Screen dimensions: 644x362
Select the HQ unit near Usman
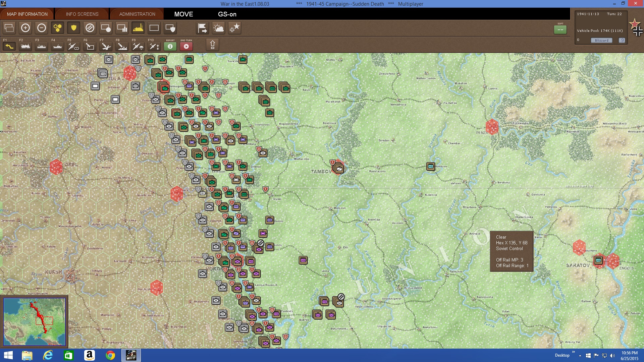coord(269,220)
